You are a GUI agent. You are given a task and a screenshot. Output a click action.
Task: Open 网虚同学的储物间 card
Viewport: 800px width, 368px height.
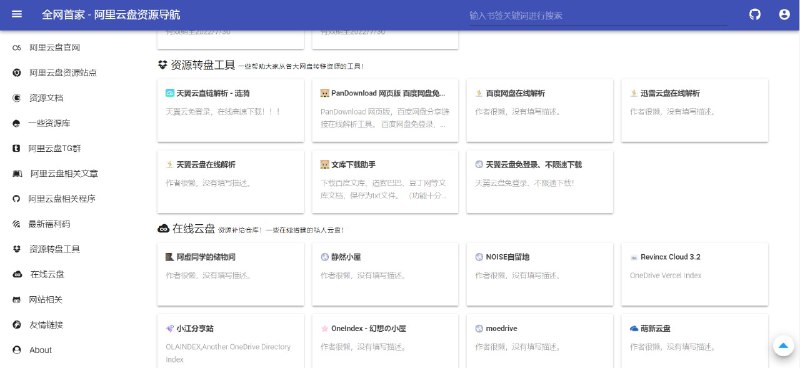click(x=206, y=257)
